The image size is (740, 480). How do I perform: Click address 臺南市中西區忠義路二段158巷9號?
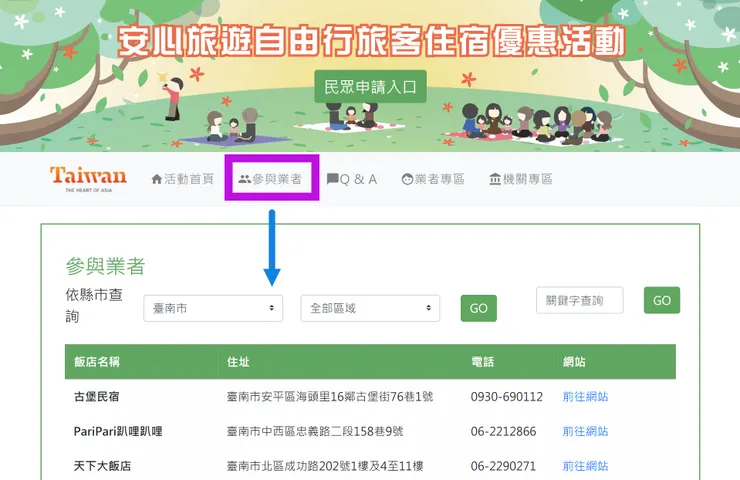315,431
